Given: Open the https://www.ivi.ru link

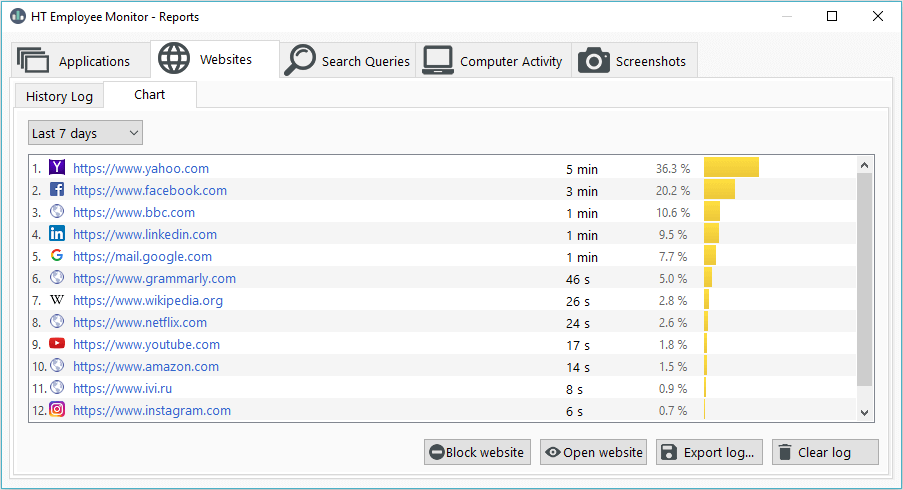Looking at the screenshot, I should click(123, 388).
